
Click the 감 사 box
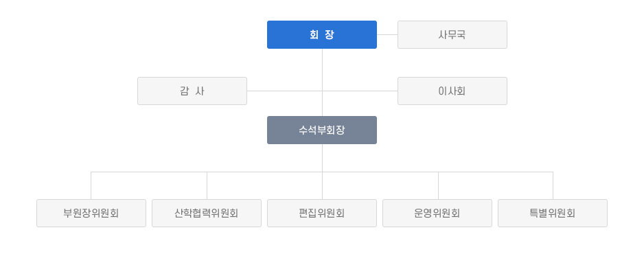(x=192, y=91)
